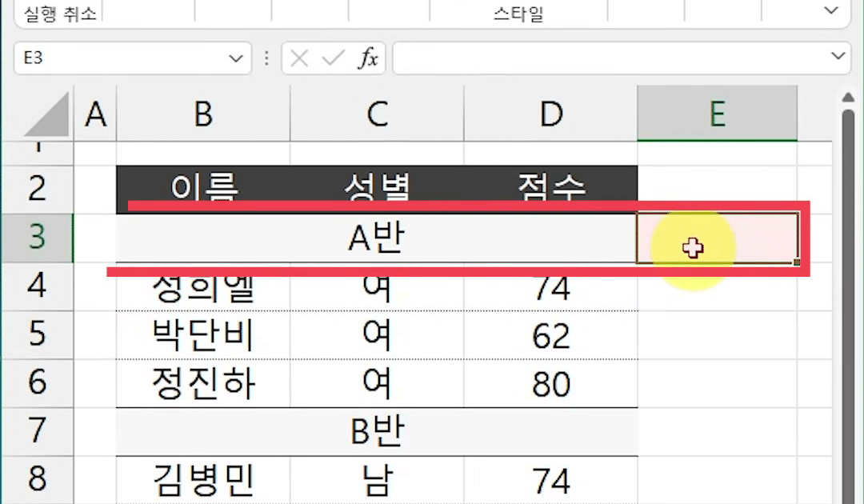Select row 8 header
This screenshot has width=864, height=504.
[37, 479]
